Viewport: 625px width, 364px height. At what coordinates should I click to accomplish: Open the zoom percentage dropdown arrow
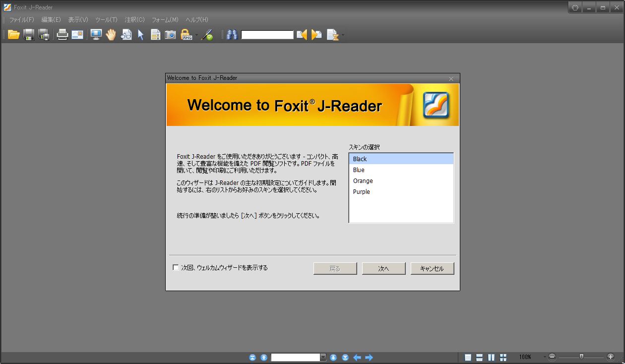pos(545,357)
